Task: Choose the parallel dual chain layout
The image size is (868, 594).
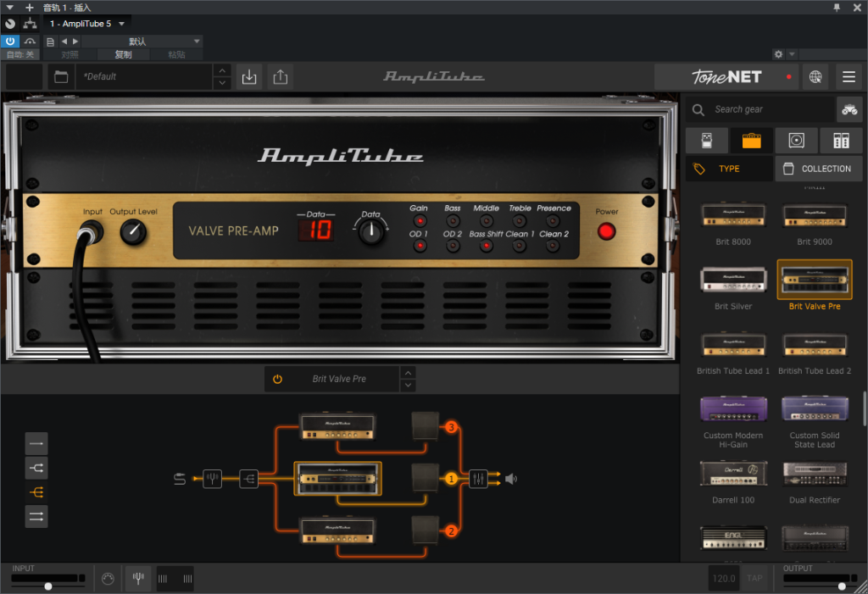Action: [x=36, y=517]
